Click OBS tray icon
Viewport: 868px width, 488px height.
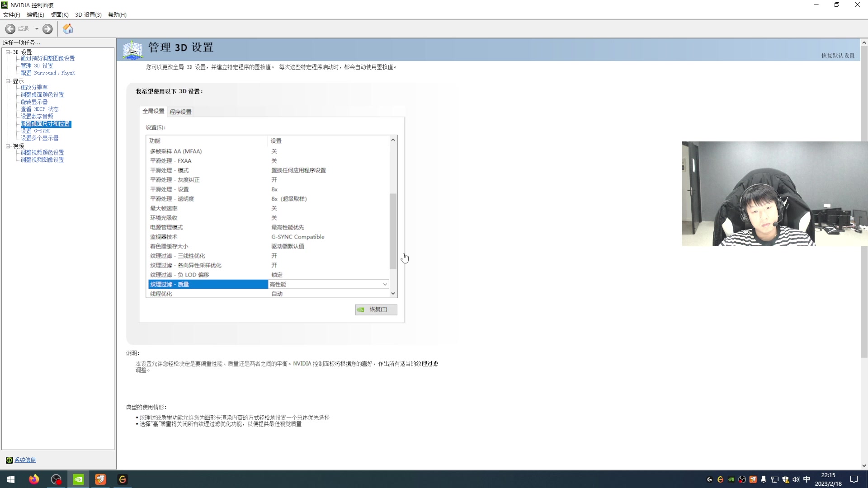point(742,479)
